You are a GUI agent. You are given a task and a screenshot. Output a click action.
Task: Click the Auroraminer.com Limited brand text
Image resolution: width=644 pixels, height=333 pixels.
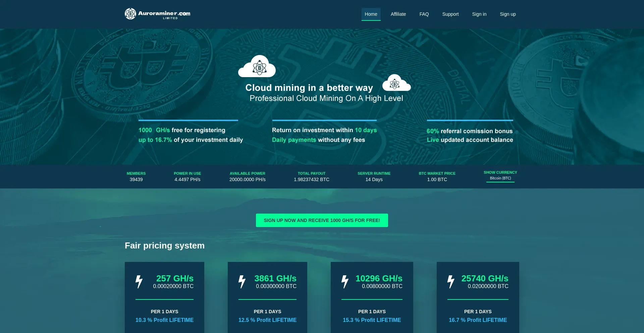tap(164, 14)
